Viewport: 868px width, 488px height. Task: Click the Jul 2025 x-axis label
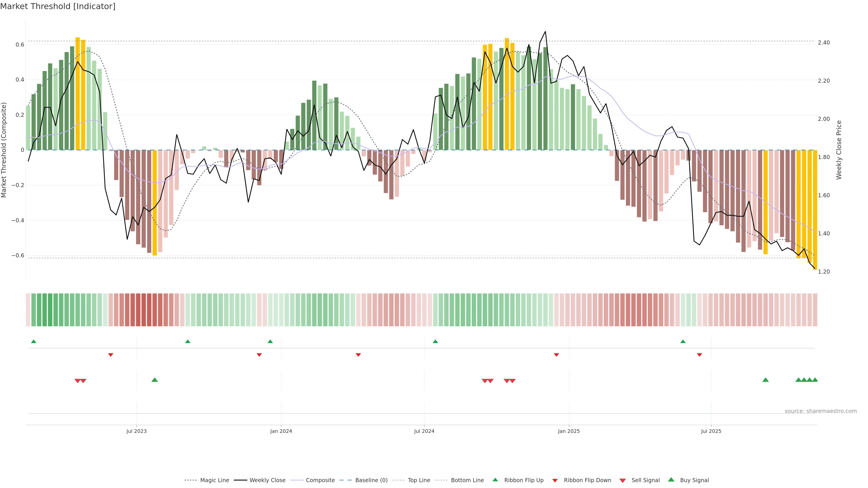[x=711, y=431]
